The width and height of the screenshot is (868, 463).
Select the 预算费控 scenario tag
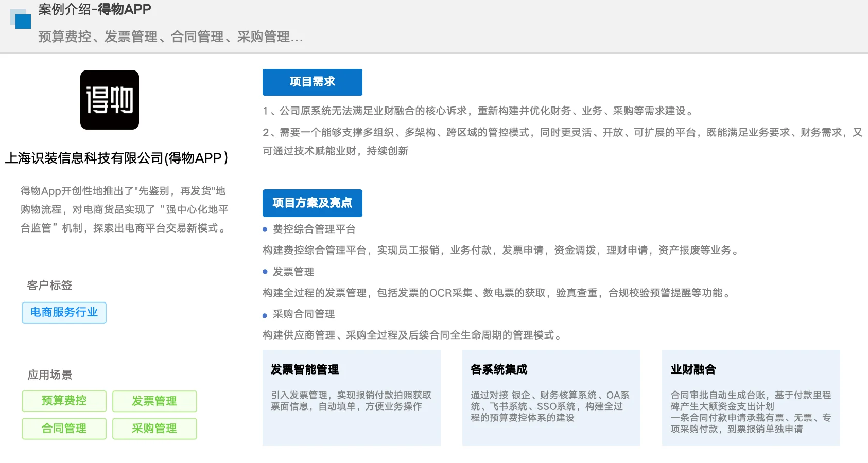(64, 401)
